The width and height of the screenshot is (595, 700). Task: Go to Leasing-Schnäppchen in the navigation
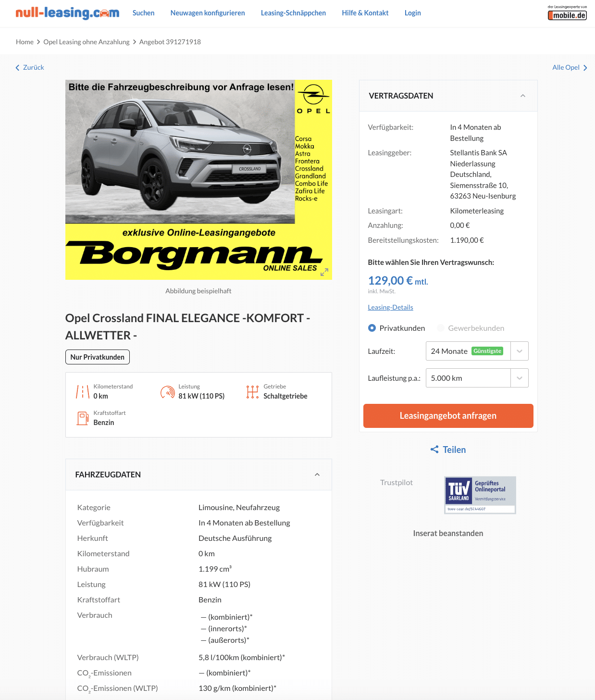coord(293,13)
